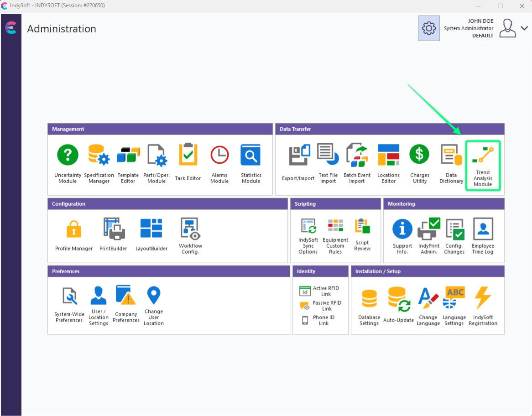Image resolution: width=532 pixels, height=416 pixels.
Task: Open LayoutBuilder tile icon
Action: [x=151, y=229]
